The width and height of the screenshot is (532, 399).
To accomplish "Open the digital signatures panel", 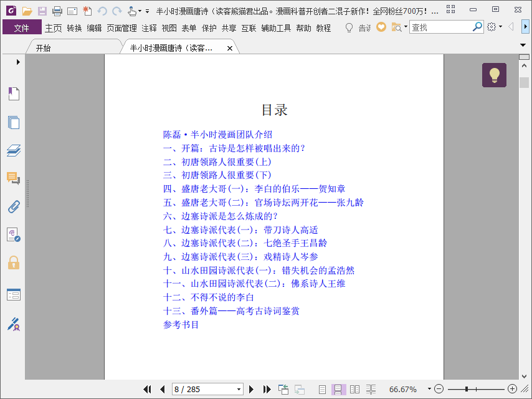I will tap(14, 234).
